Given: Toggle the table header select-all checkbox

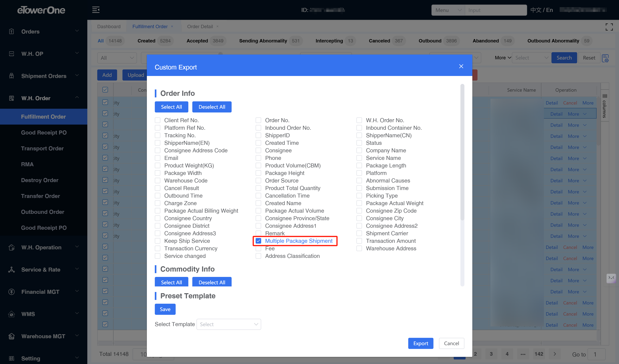Looking at the screenshot, I should point(105,90).
